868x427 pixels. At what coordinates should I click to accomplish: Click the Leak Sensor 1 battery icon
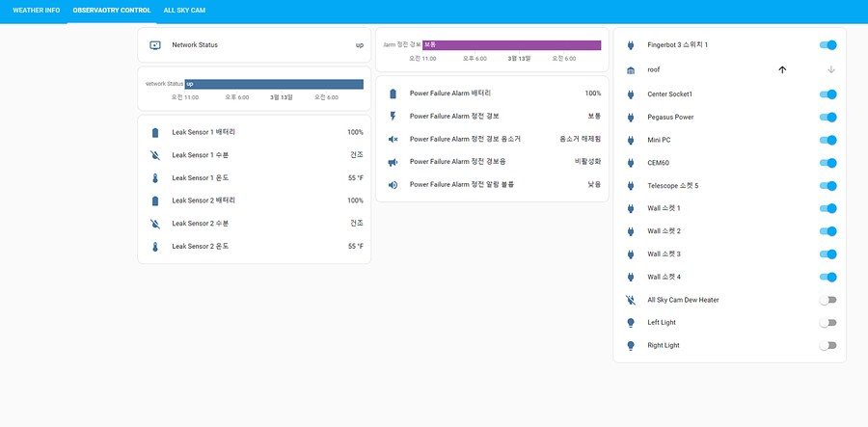point(155,132)
